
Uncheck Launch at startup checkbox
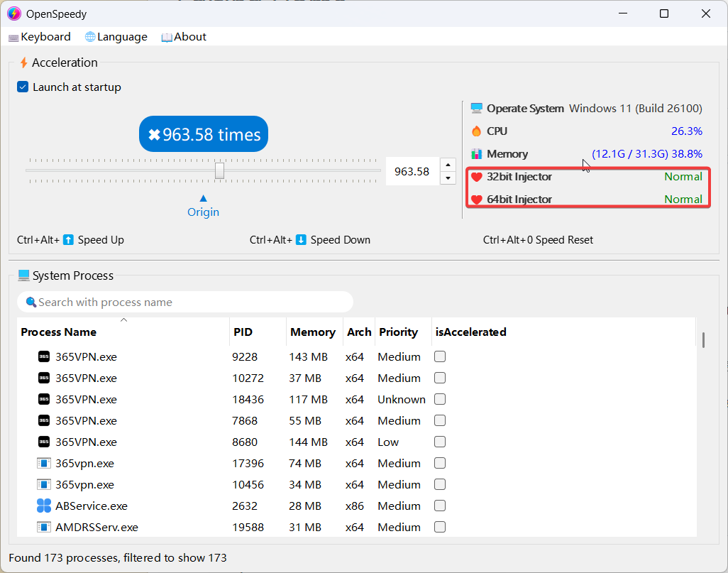click(x=23, y=87)
